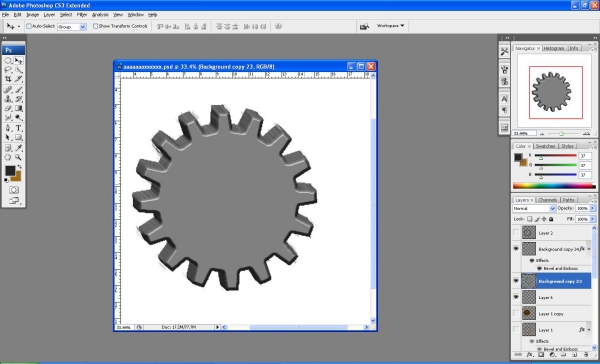Select the Move tool in toolbox
Image resolution: width=600 pixels, height=364 pixels.
coord(18,60)
